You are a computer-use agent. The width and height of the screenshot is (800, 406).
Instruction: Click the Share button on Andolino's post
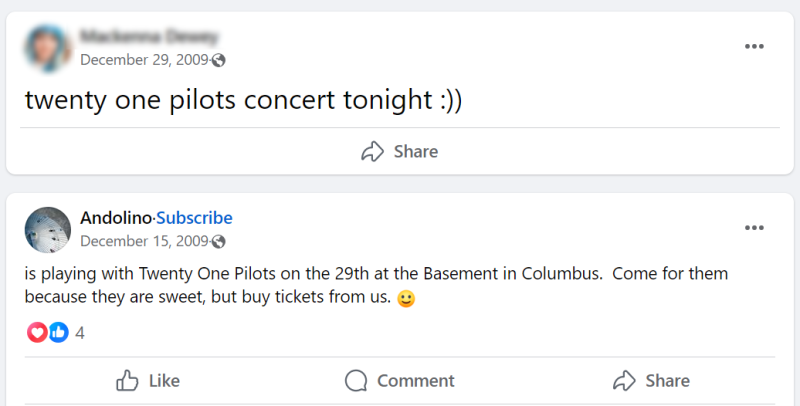click(651, 380)
